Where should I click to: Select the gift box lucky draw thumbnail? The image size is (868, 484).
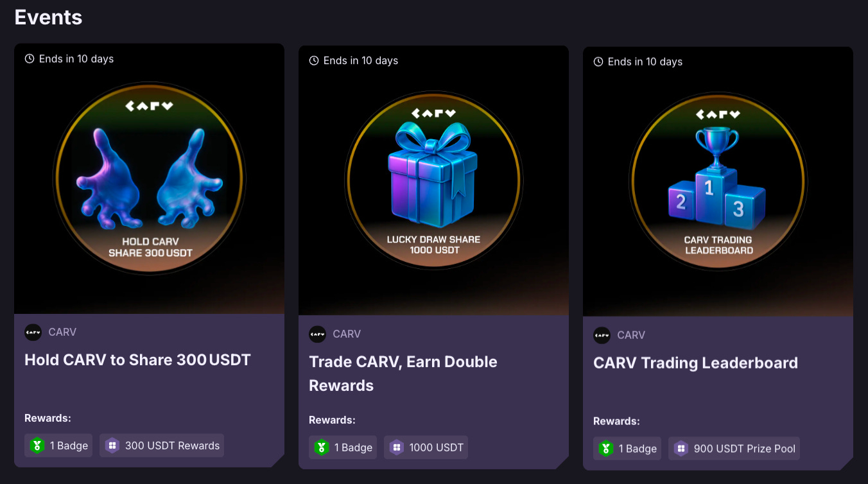[x=433, y=180]
